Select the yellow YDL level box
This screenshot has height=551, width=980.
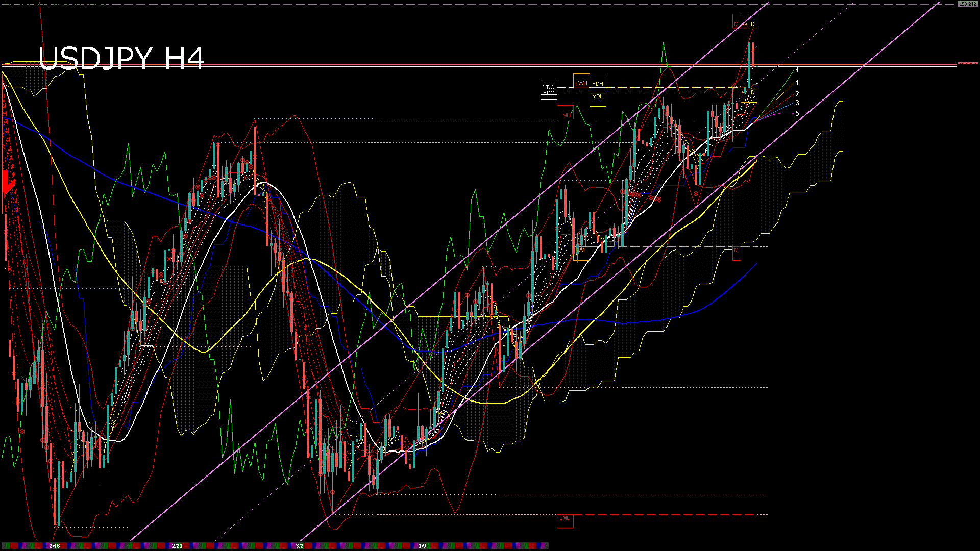click(598, 97)
